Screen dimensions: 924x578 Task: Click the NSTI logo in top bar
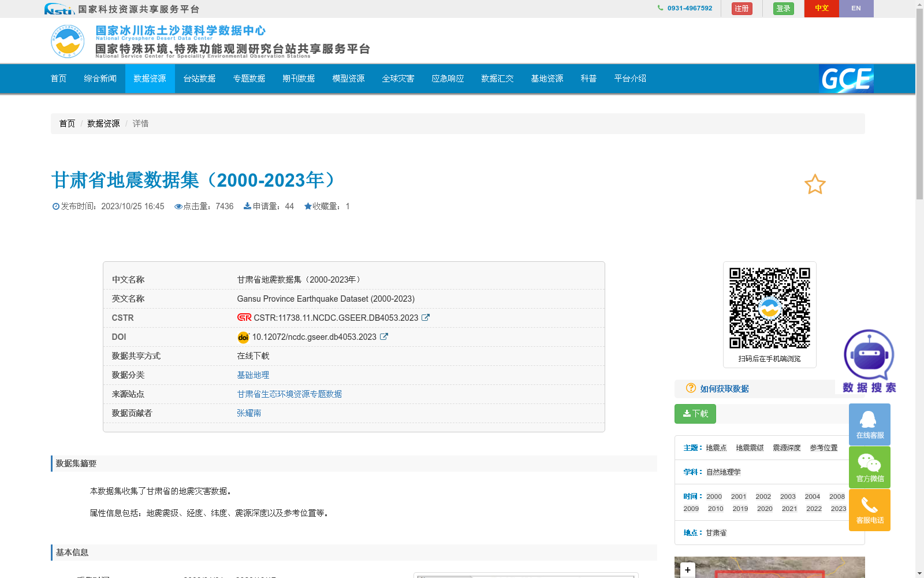pos(59,9)
